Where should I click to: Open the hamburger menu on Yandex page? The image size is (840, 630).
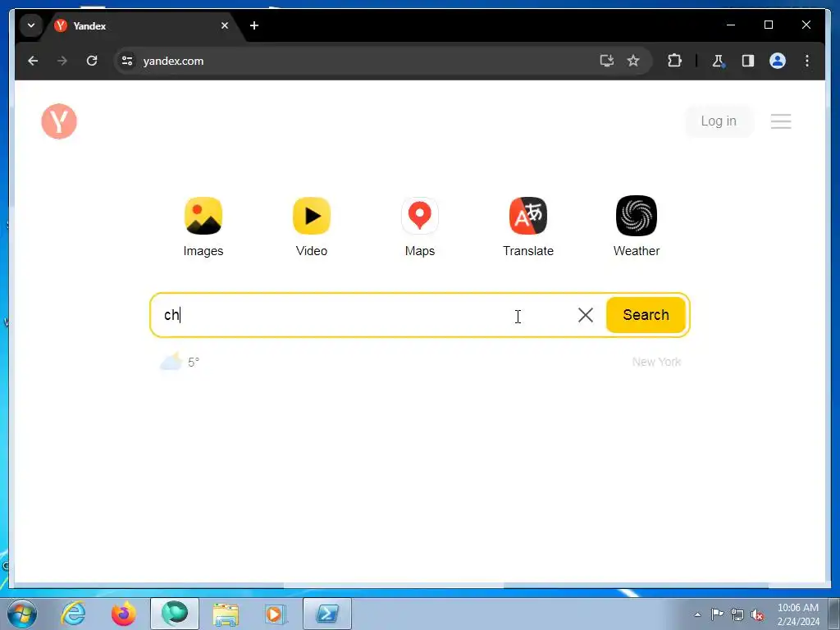point(781,121)
